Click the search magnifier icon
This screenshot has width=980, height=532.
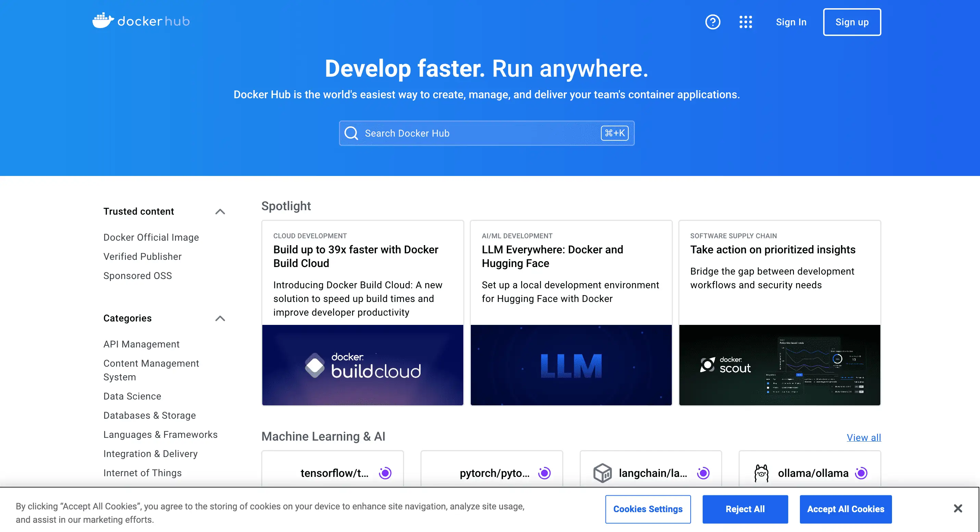point(351,133)
